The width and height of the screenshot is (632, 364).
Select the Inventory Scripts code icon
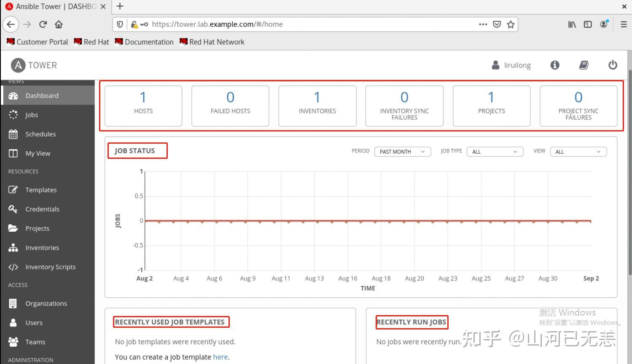(13, 267)
